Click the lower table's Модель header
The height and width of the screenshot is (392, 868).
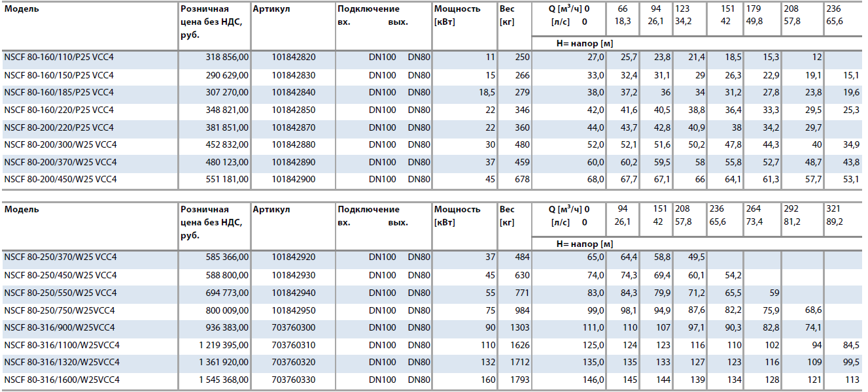coord(22,210)
